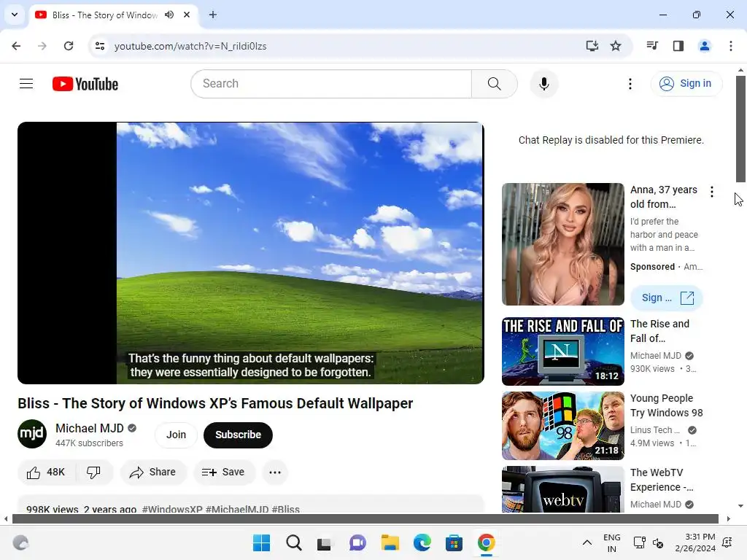
Task: Click the ad's Sign up button
Action: (667, 297)
